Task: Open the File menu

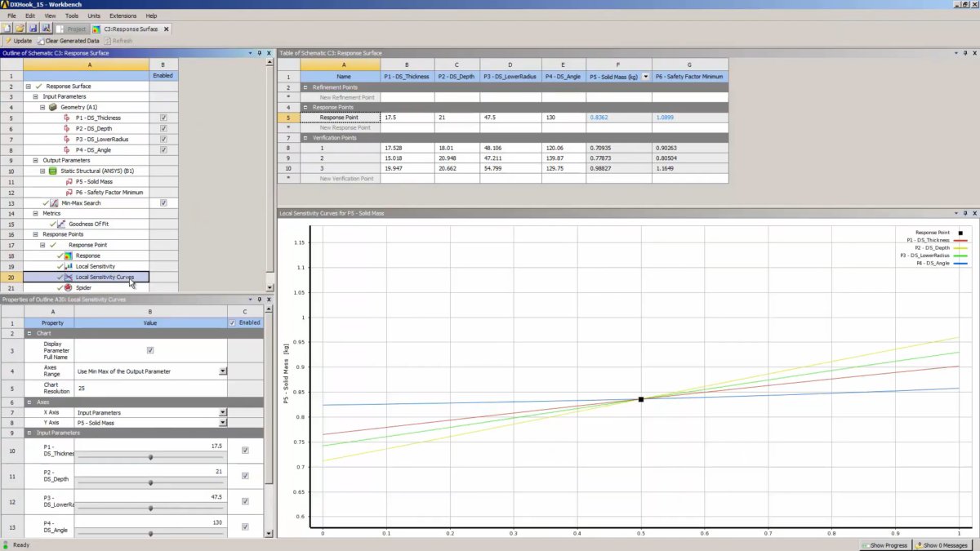Action: (11, 16)
